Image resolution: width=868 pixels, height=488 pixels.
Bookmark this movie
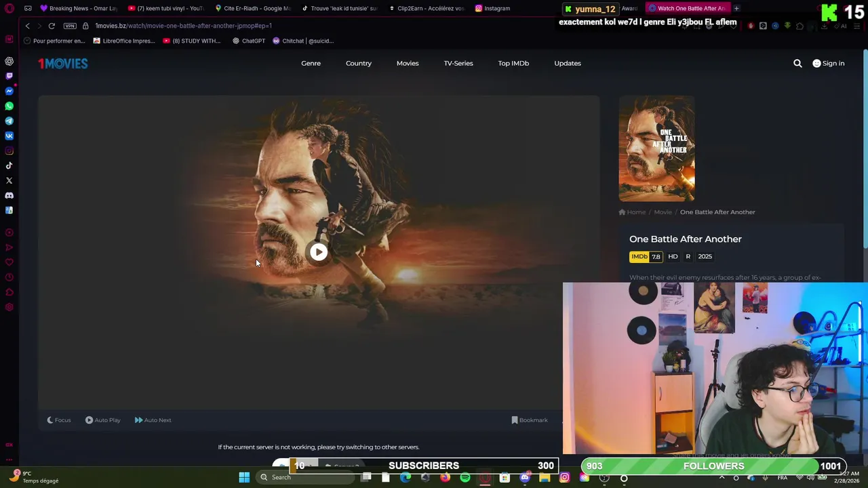point(529,420)
